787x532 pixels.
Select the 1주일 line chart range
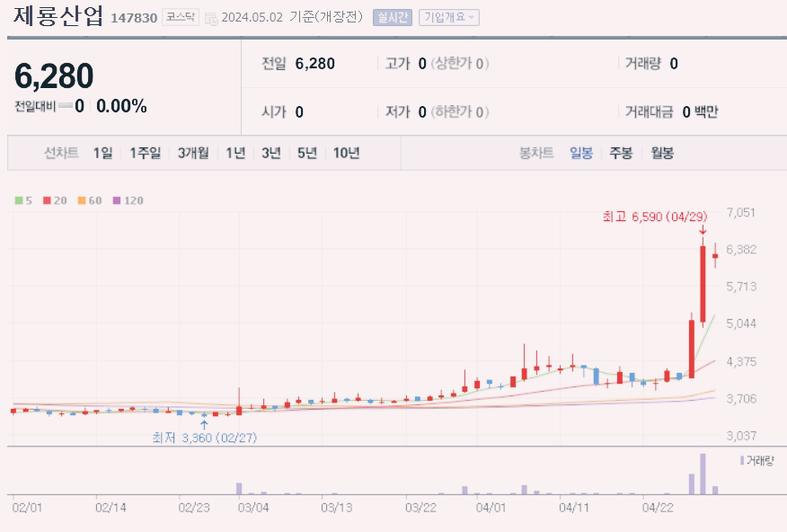click(x=145, y=153)
